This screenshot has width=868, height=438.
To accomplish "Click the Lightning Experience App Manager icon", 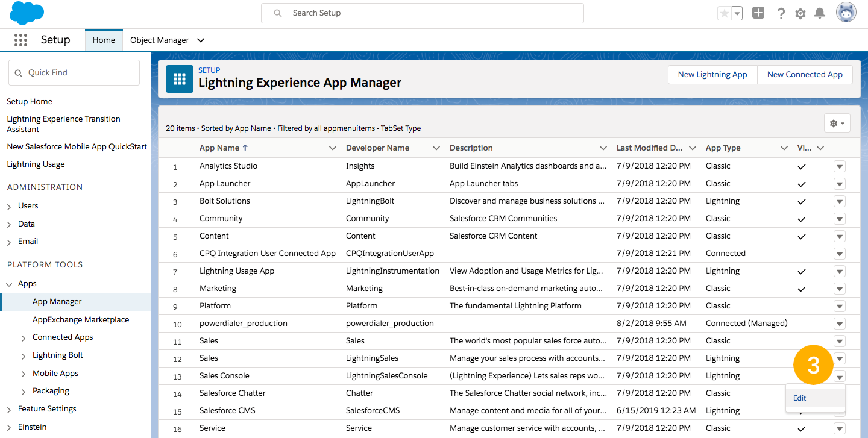I will (x=179, y=79).
